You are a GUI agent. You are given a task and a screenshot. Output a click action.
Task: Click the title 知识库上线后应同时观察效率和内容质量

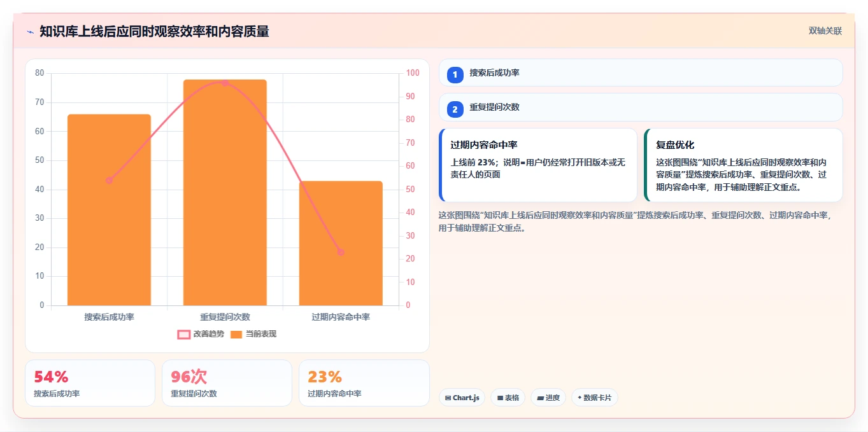point(154,32)
